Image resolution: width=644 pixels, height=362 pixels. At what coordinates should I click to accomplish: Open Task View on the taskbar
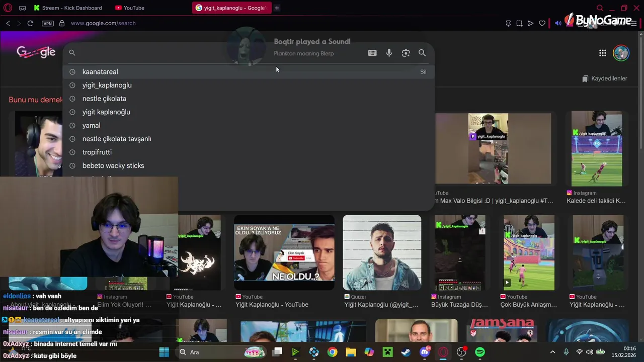[277, 352]
